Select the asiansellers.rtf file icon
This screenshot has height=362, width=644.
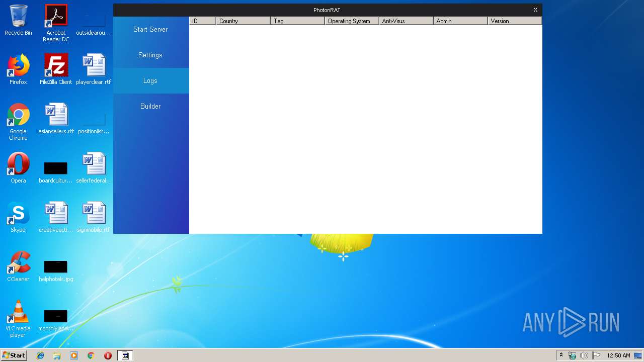[56, 119]
